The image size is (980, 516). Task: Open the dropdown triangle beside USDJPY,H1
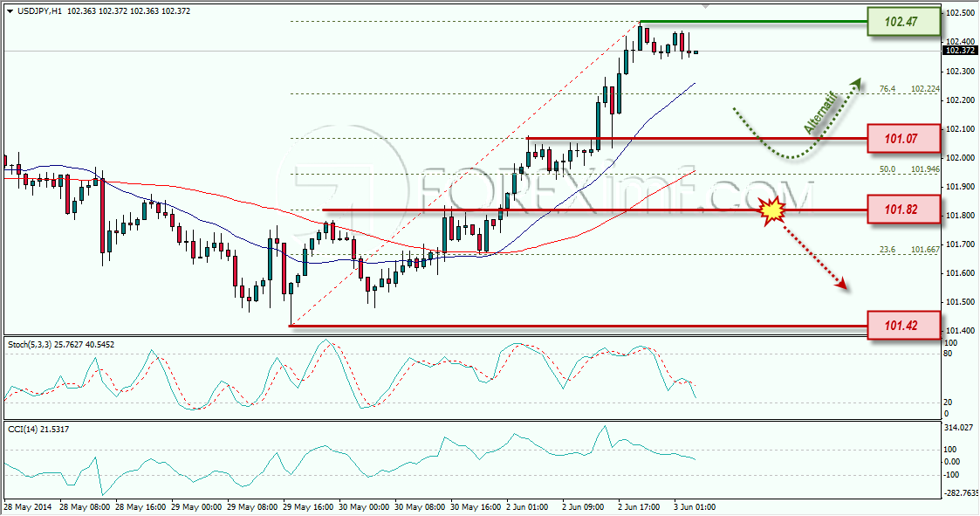[x=10, y=11]
